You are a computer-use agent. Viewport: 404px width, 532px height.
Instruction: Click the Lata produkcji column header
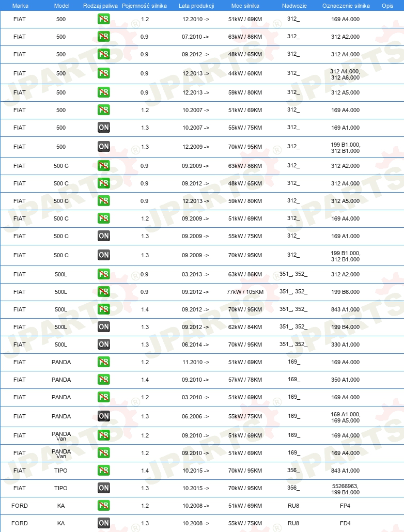coord(196,6)
